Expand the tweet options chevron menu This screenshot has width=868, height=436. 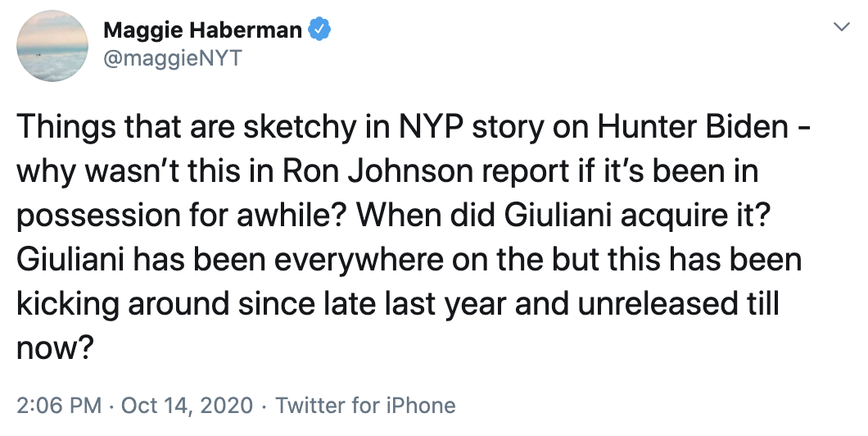(841, 28)
